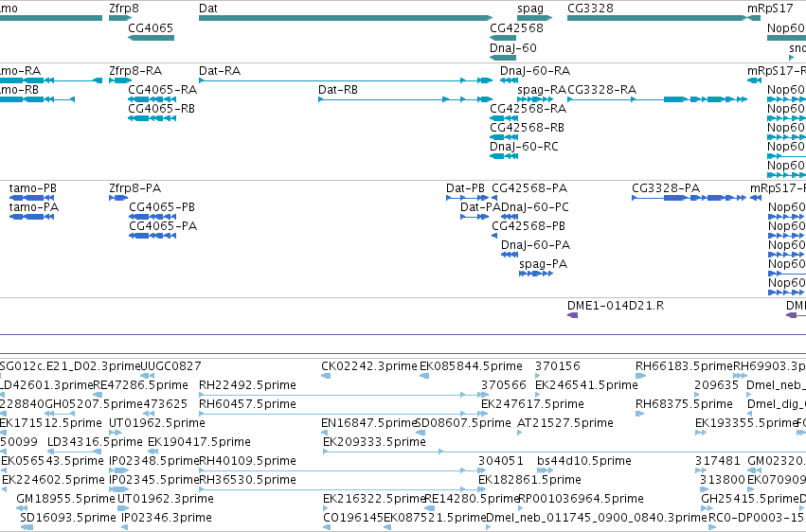Image resolution: width=806 pixels, height=532 pixels.
Task: Click the Dat-PA protein label
Action: click(480, 207)
